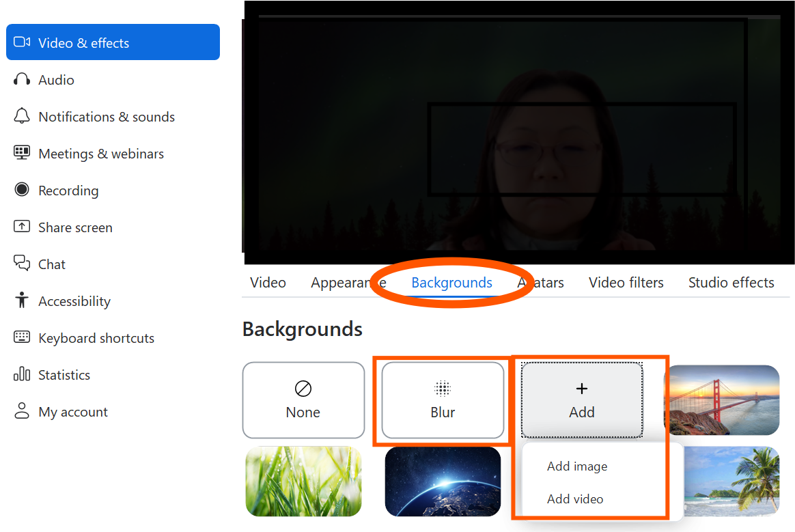Image resolution: width=795 pixels, height=532 pixels.
Task: Click the Audio headphones icon
Action: coord(22,79)
